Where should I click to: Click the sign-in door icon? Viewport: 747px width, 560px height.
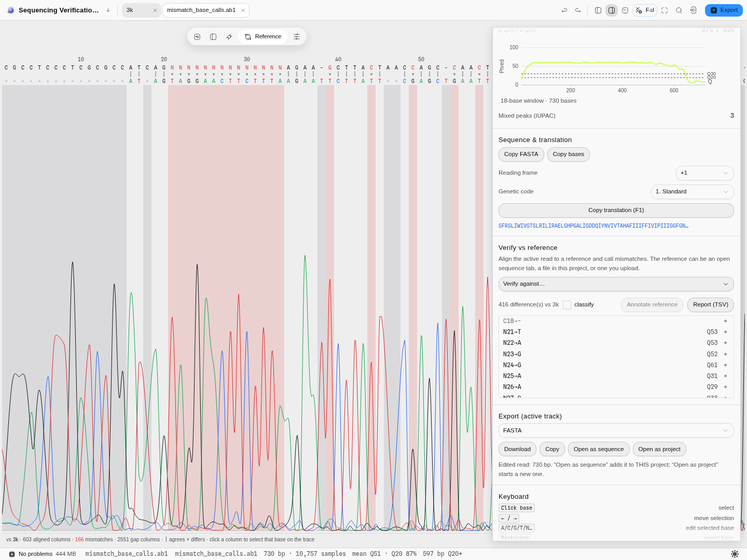[694, 10]
